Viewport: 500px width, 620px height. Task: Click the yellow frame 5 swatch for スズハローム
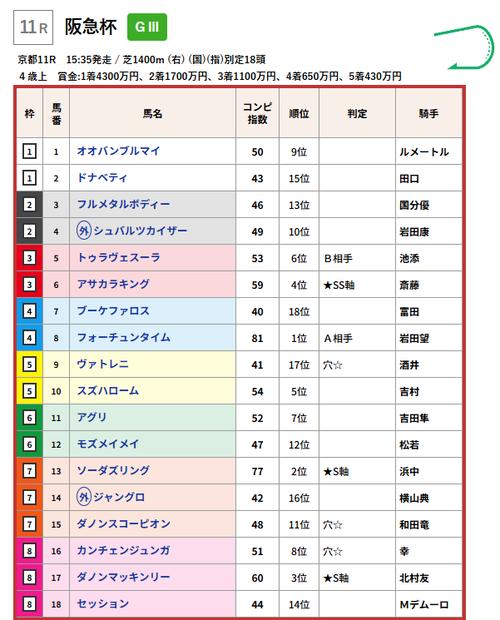pos(29,391)
